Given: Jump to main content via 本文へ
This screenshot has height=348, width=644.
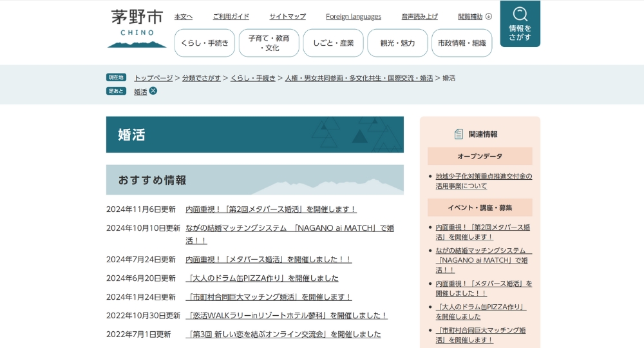Looking at the screenshot, I should click(x=184, y=17).
